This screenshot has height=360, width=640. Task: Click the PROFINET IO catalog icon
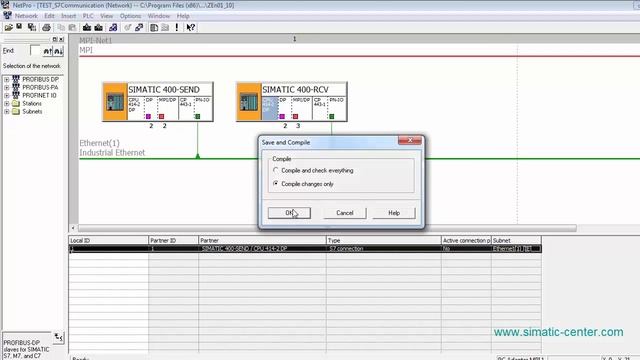16,95
